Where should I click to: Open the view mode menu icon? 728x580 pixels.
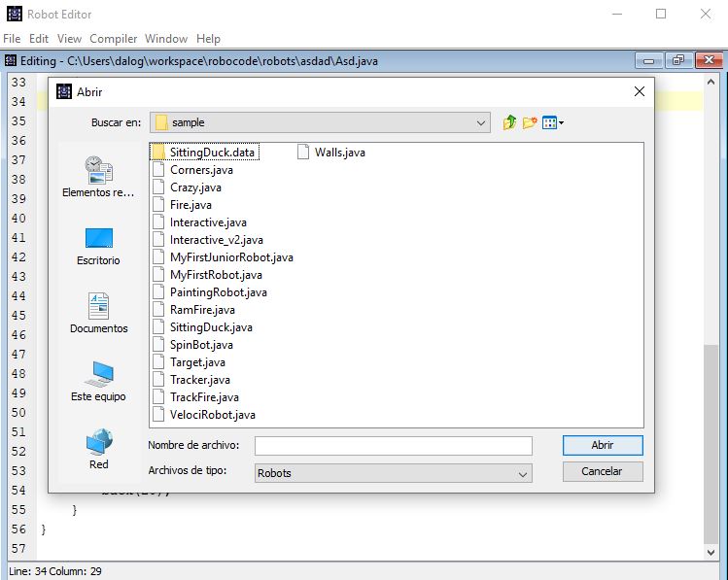(x=553, y=122)
